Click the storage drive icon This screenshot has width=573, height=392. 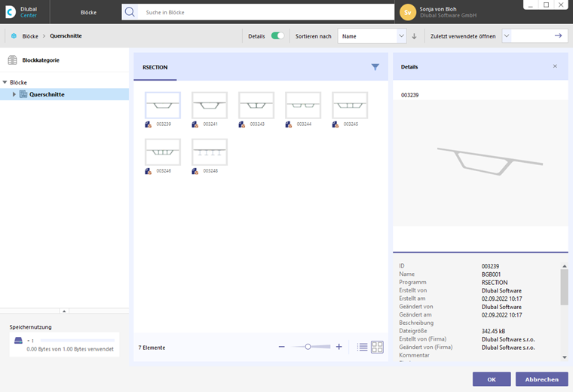point(18,341)
